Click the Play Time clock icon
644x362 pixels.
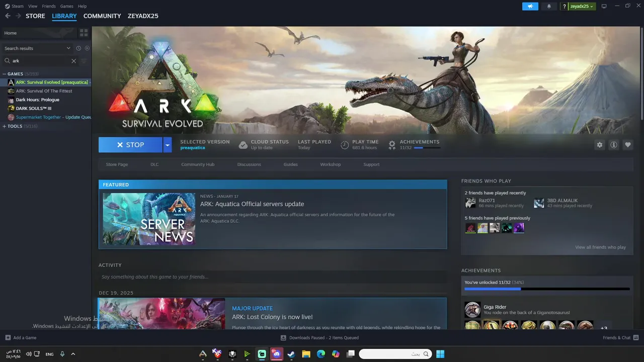(x=345, y=145)
